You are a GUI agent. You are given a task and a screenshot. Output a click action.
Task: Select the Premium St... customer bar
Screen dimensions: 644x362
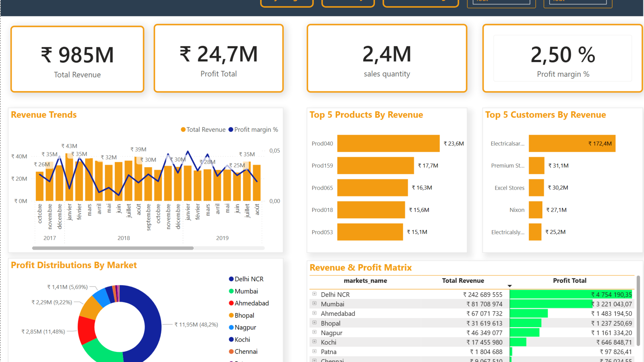(x=536, y=166)
